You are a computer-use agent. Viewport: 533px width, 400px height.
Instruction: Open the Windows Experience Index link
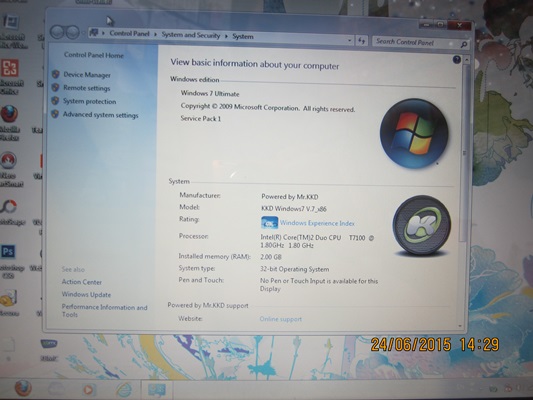(317, 223)
